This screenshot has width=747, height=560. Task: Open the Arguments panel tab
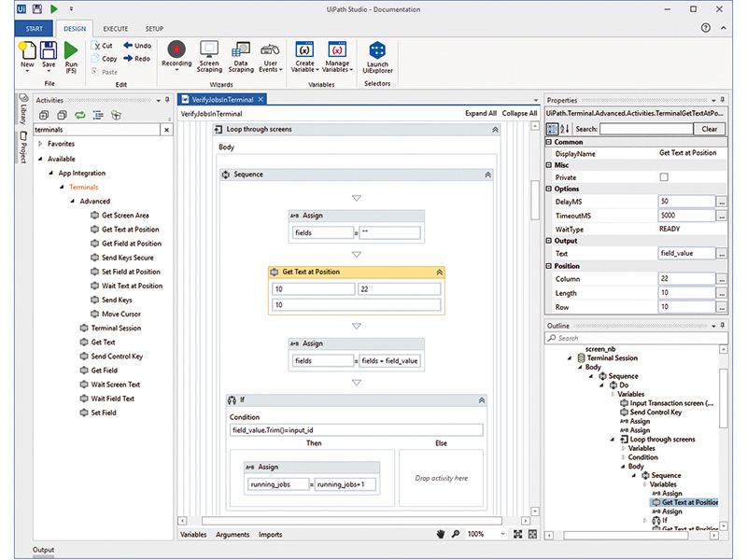click(x=233, y=534)
